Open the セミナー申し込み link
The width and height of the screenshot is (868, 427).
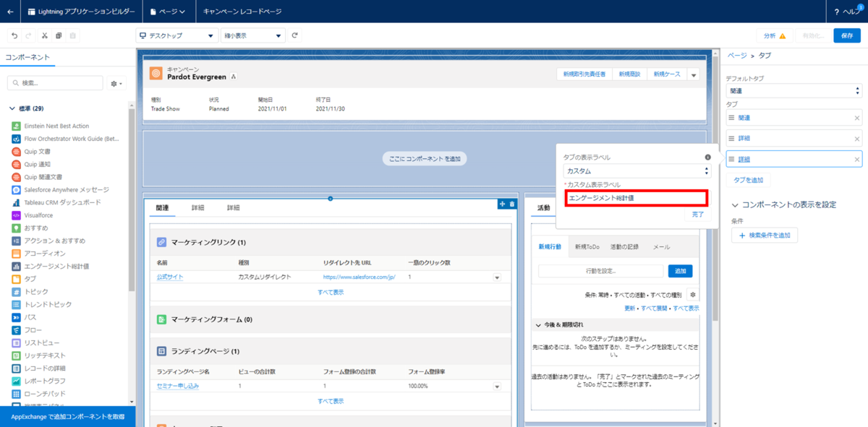click(x=178, y=386)
